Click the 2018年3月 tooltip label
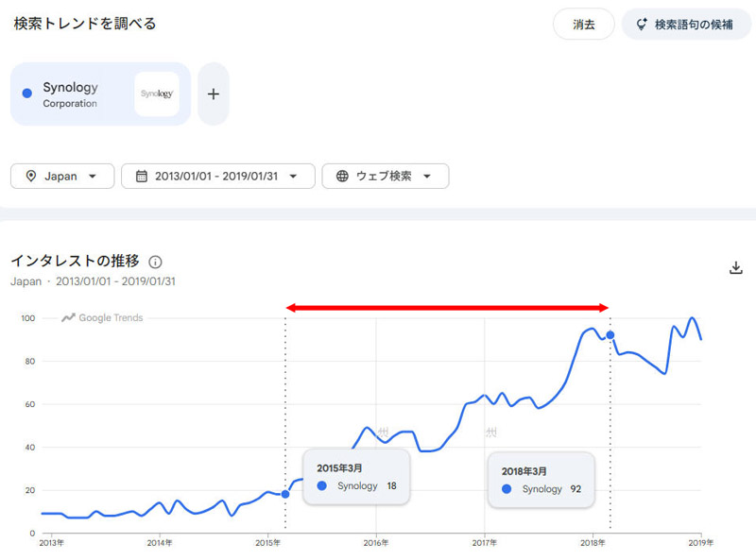 pyautogui.click(x=524, y=471)
